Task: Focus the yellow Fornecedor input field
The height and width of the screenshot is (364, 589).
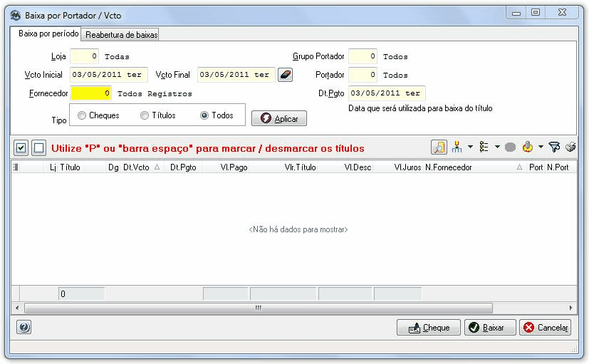Action: (91, 93)
